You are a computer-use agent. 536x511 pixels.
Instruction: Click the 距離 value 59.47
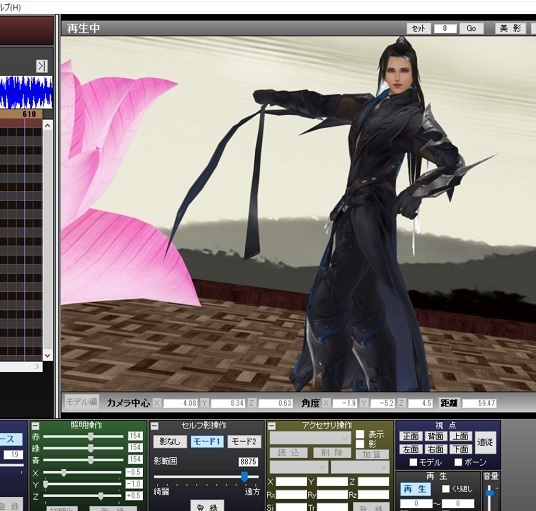click(x=479, y=403)
